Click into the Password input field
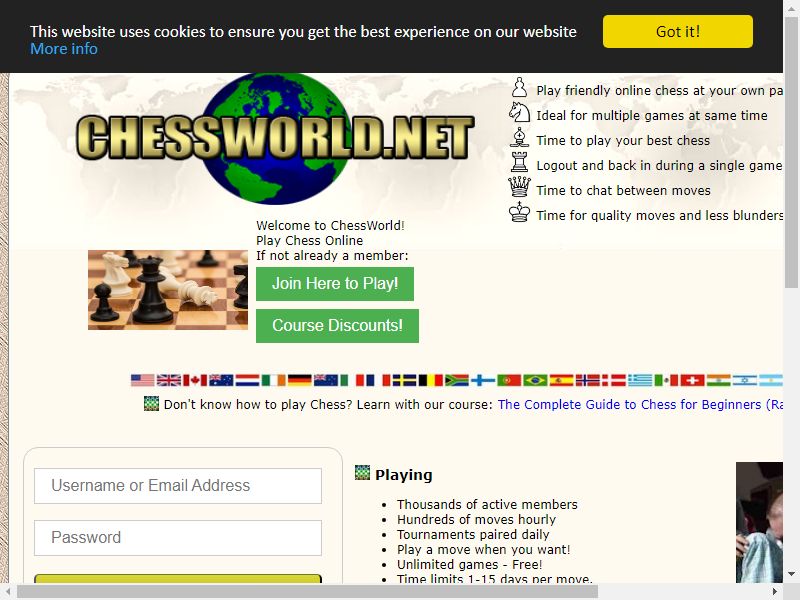The height and width of the screenshot is (600, 800). tap(178, 538)
